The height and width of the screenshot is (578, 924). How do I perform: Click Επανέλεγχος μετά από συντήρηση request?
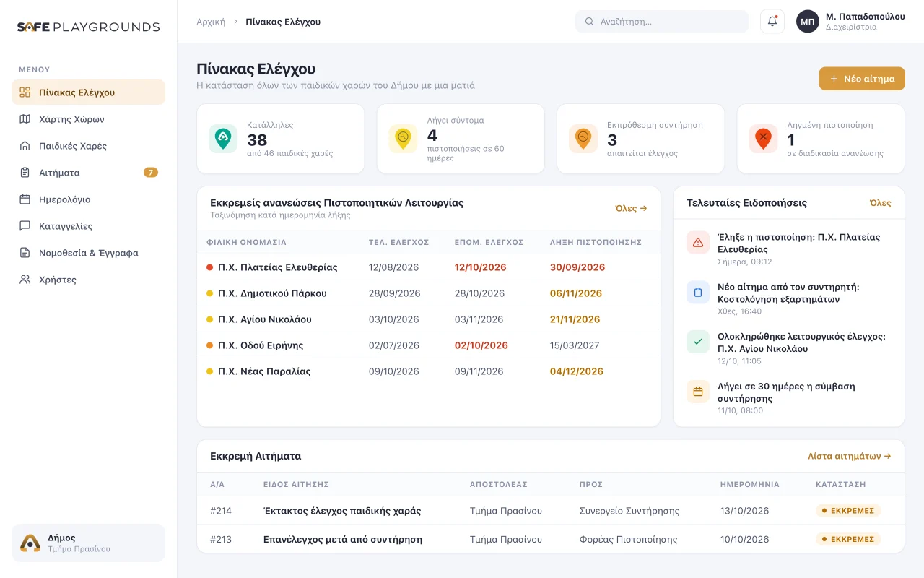[x=343, y=539]
